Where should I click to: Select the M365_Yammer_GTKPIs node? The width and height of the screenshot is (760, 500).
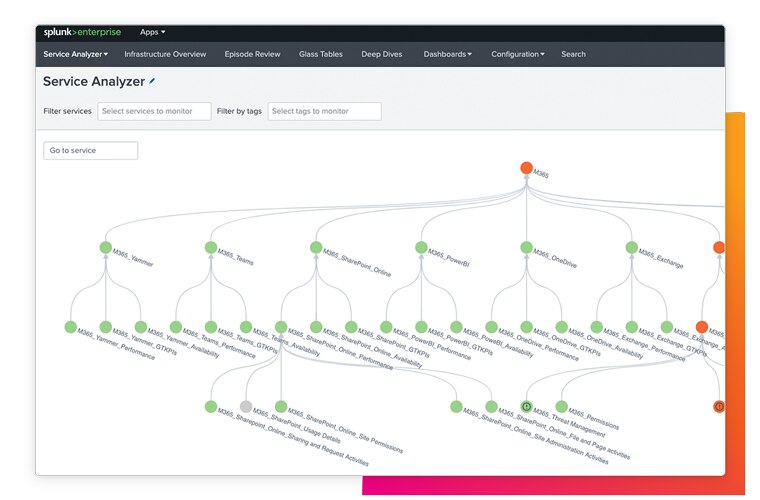click(106, 327)
